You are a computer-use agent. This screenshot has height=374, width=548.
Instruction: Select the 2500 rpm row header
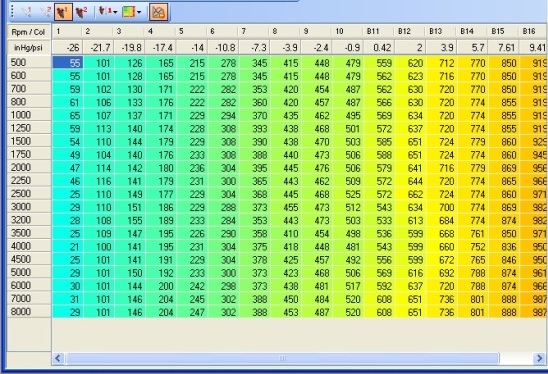[29, 194]
